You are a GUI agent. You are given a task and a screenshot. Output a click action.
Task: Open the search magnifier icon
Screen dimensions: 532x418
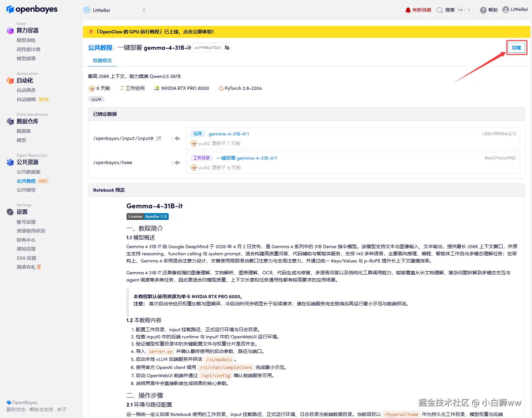click(x=439, y=10)
